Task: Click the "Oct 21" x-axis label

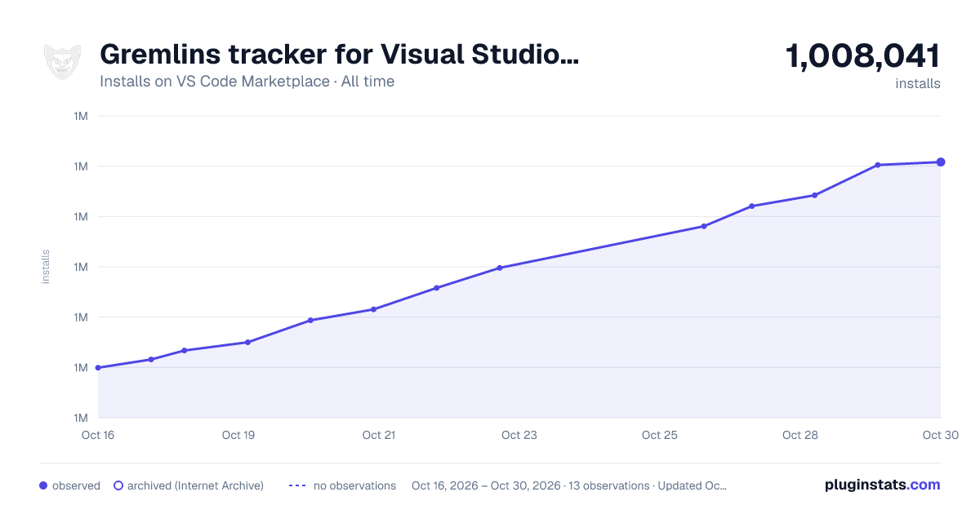Action: tap(379, 435)
